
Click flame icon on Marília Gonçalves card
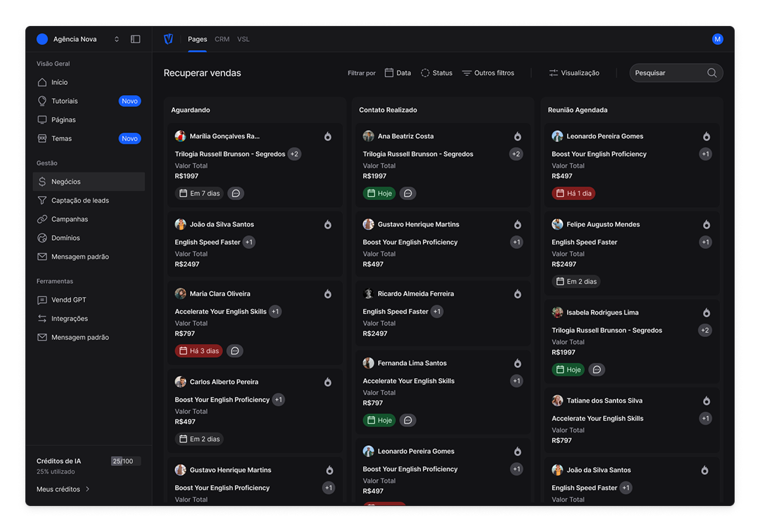pyautogui.click(x=327, y=136)
